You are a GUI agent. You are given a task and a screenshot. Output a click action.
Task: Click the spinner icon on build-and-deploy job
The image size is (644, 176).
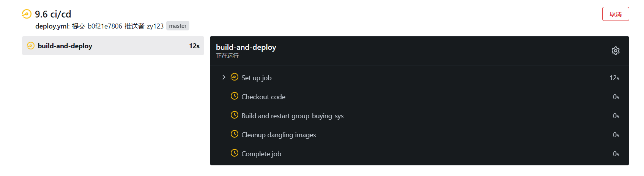pos(31,46)
